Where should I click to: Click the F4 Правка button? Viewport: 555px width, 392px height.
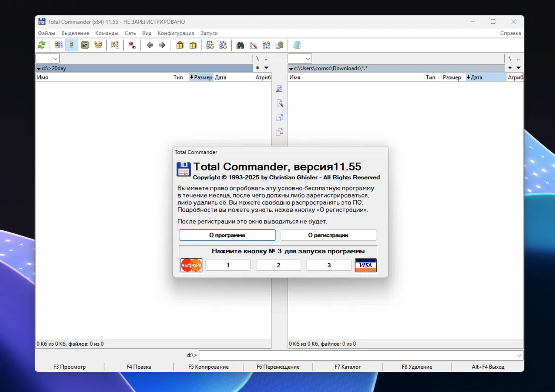[x=139, y=367]
